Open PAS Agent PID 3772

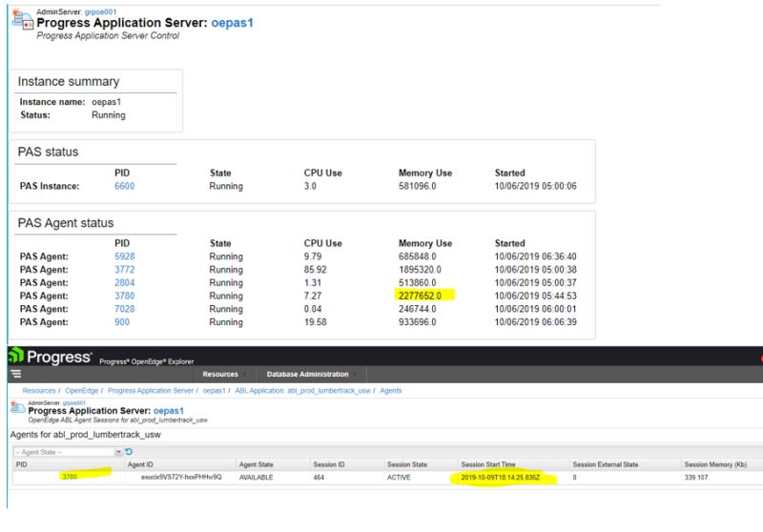pyautogui.click(x=125, y=270)
